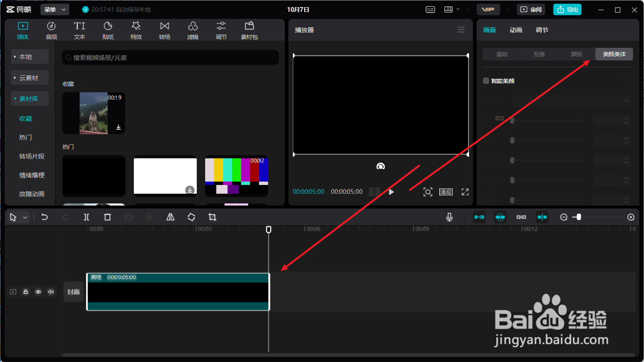Image resolution: width=644 pixels, height=362 pixels.
Task: Open the 转场片段 category
Action: pyautogui.click(x=32, y=156)
